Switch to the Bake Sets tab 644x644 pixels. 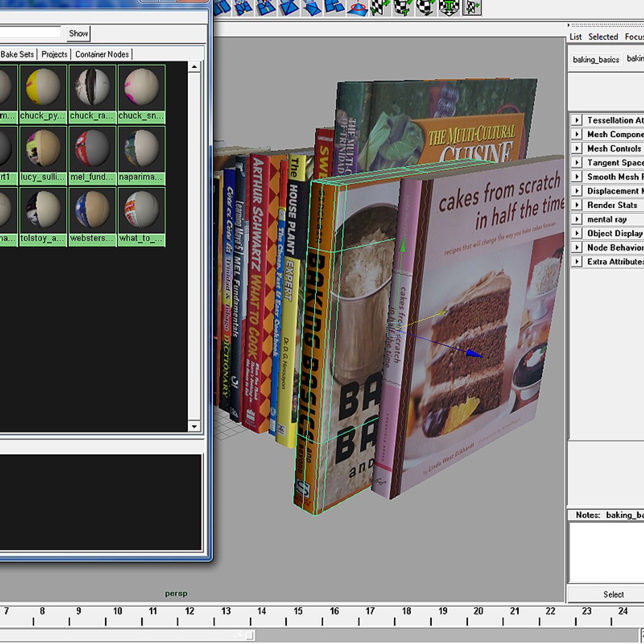pyautogui.click(x=17, y=54)
